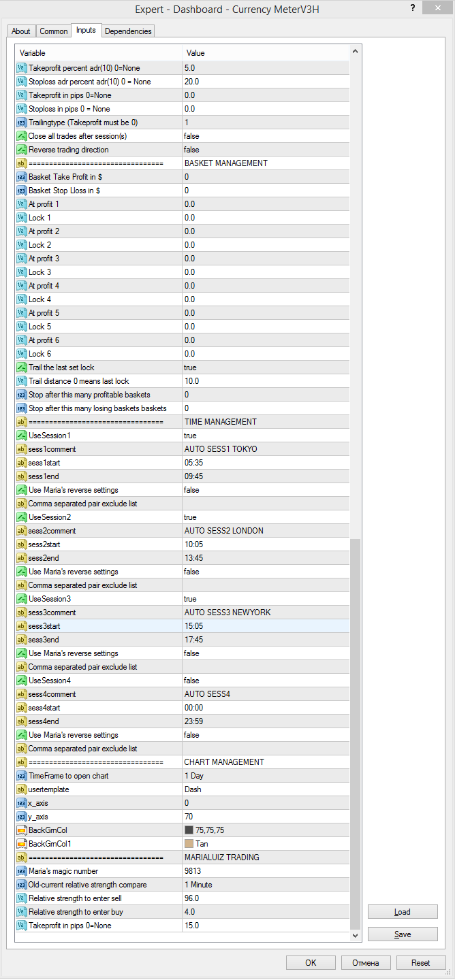Edit Maria's magic number value 9813
This screenshot has height=980, width=455.
pyautogui.click(x=265, y=871)
